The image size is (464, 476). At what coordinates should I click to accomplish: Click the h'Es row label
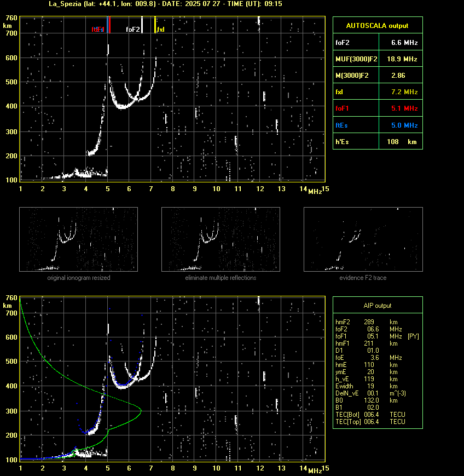tap(341, 141)
